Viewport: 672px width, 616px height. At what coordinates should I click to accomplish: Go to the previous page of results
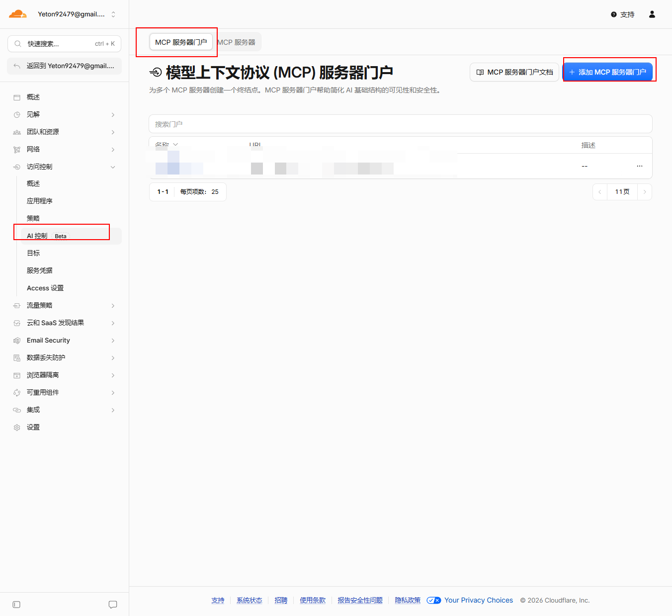[600, 192]
